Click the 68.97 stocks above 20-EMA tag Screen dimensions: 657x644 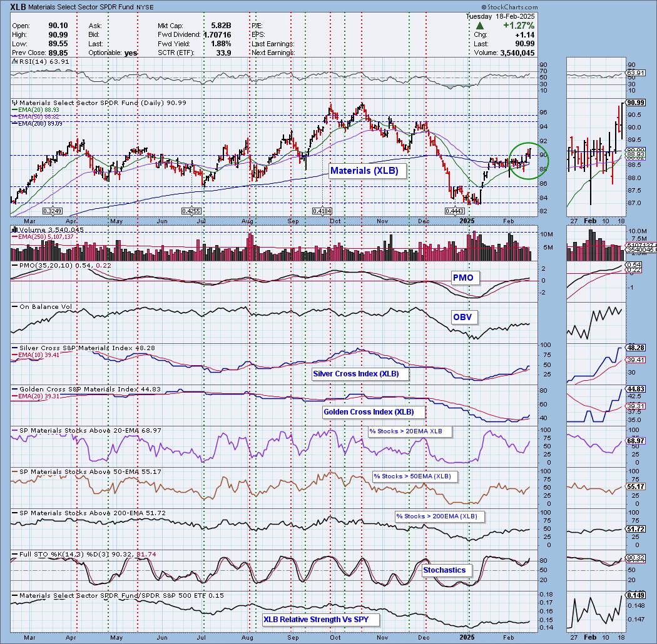pyautogui.click(x=636, y=441)
